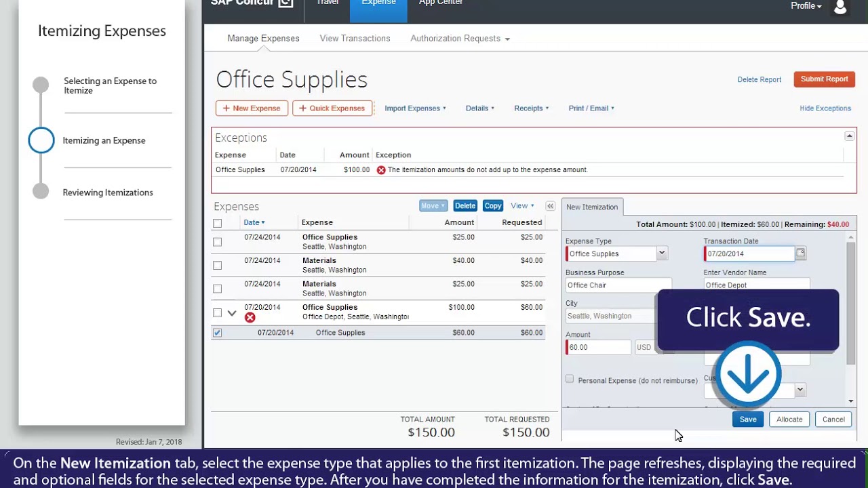Go to Selecting an Expense step circle
Screen dimensions: 868x488
coord(41,85)
